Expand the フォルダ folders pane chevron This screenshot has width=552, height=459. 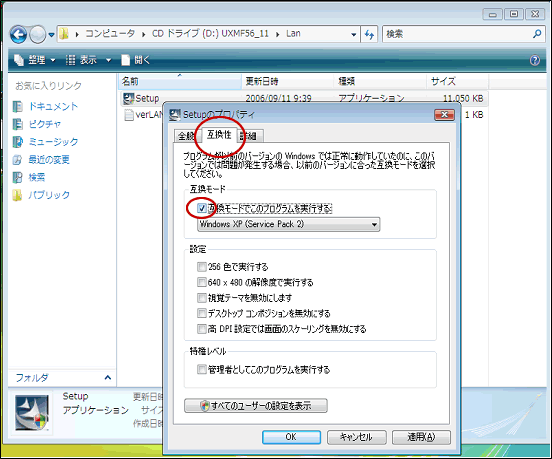point(108,378)
